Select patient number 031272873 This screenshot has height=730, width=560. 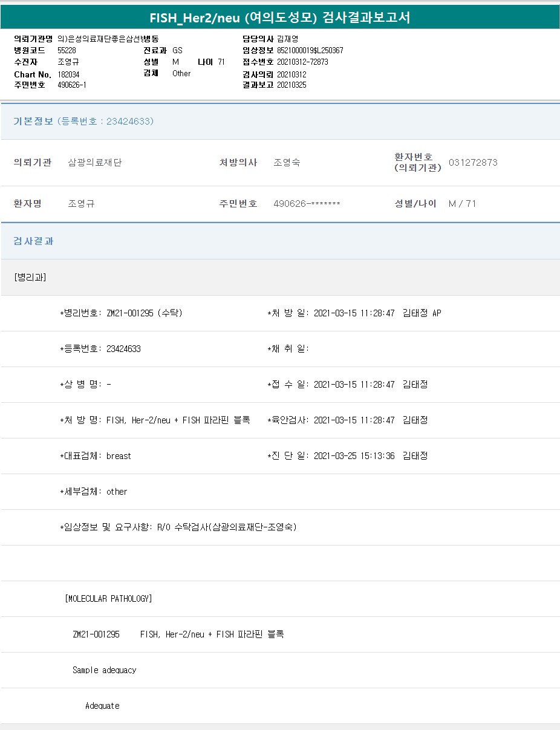click(473, 162)
